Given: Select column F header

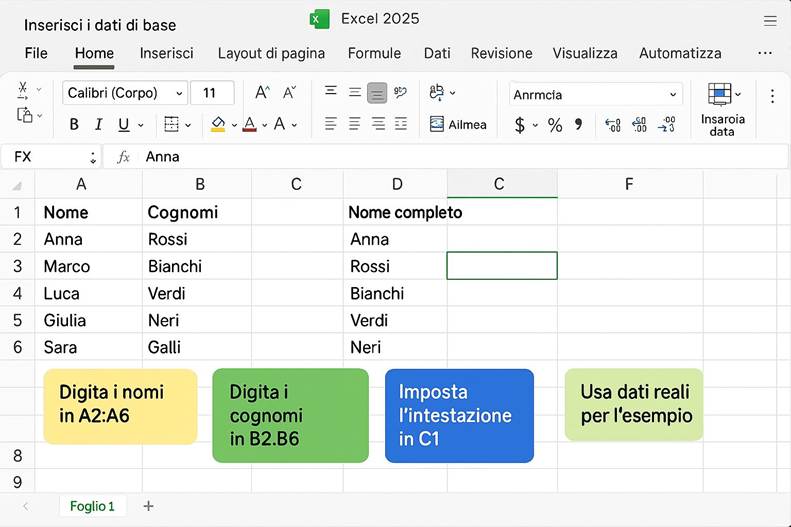Looking at the screenshot, I should pyautogui.click(x=630, y=185).
